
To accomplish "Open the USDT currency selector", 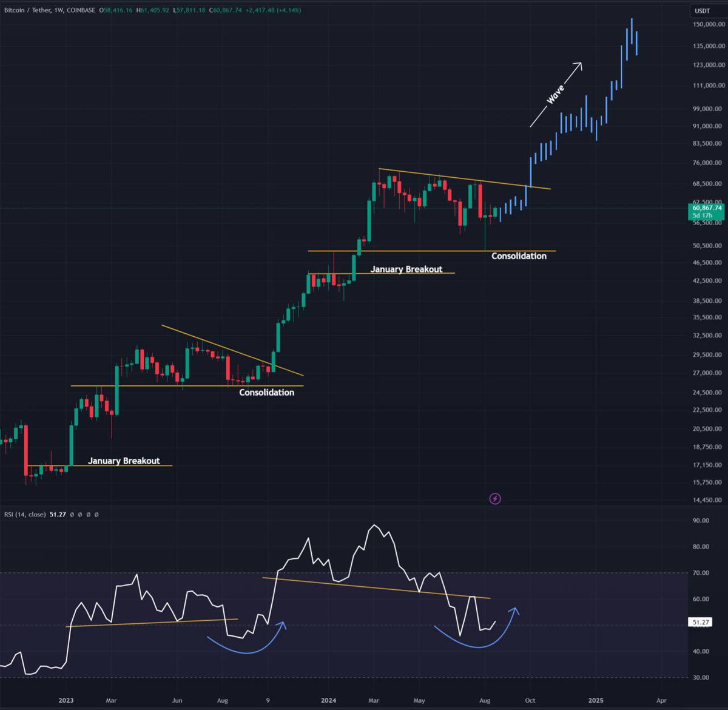I will pos(702,11).
